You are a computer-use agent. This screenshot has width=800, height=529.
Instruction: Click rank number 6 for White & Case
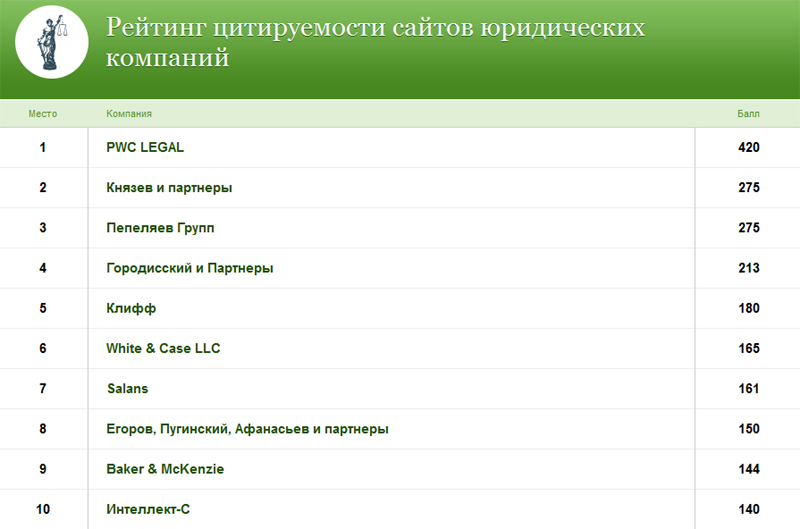tap(43, 348)
